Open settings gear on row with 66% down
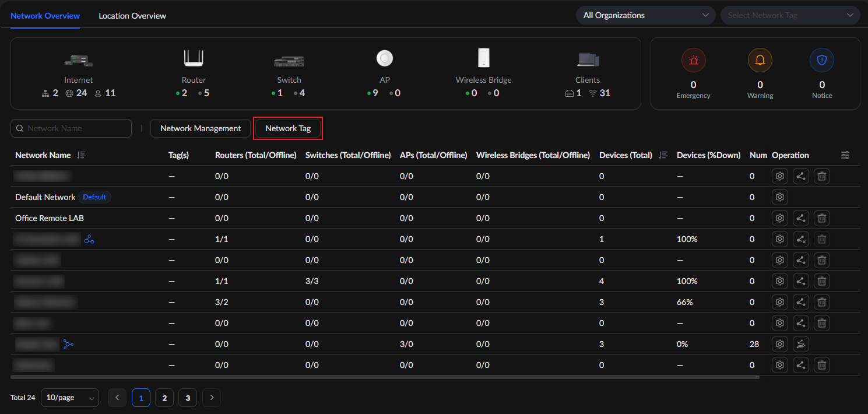The width and height of the screenshot is (868, 414). (780, 302)
